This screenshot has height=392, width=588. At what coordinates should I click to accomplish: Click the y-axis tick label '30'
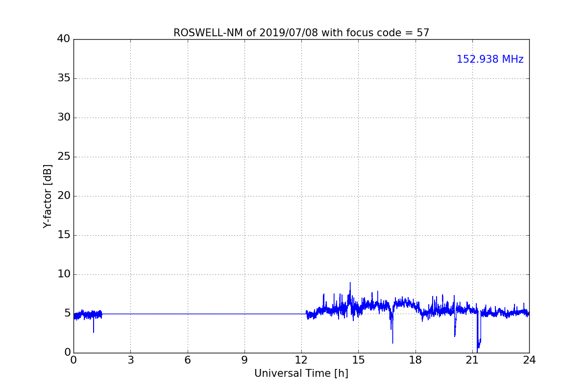pyautogui.click(x=64, y=118)
